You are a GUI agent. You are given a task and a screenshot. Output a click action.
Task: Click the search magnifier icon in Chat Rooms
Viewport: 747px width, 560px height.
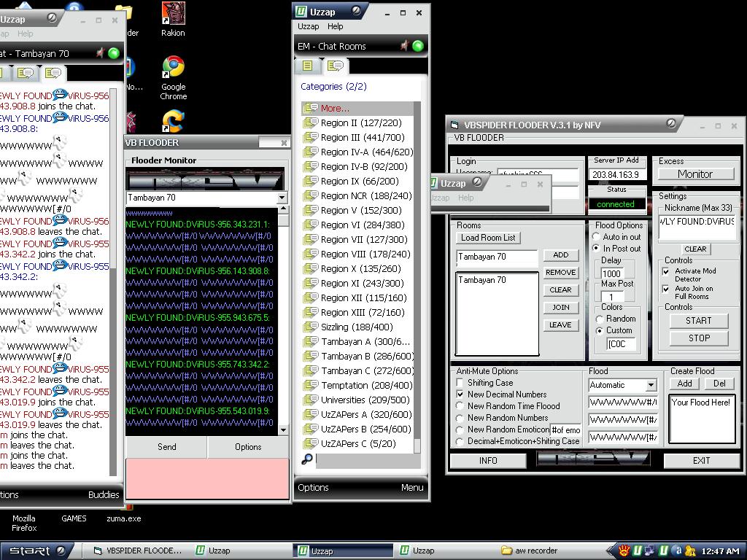(307, 459)
